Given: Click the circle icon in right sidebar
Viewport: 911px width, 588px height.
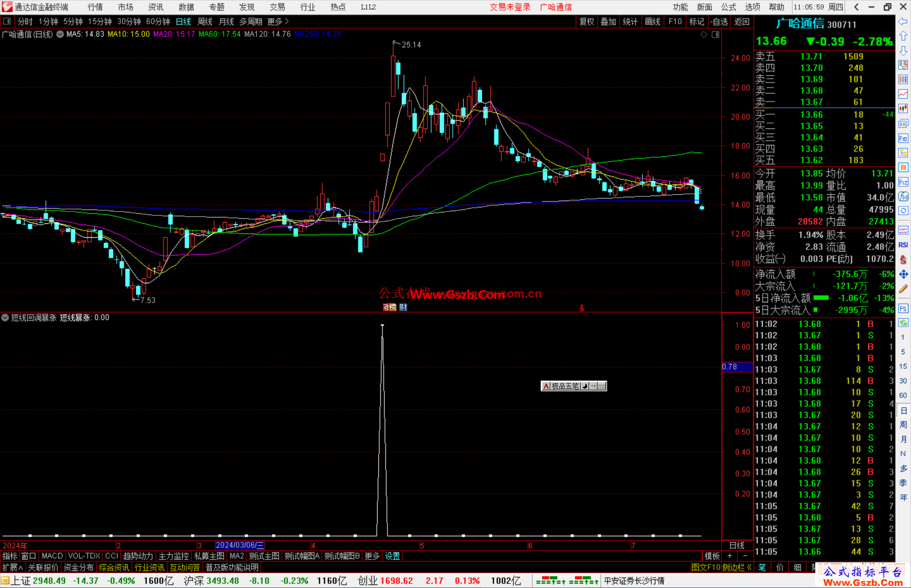Looking at the screenshot, I should (903, 211).
